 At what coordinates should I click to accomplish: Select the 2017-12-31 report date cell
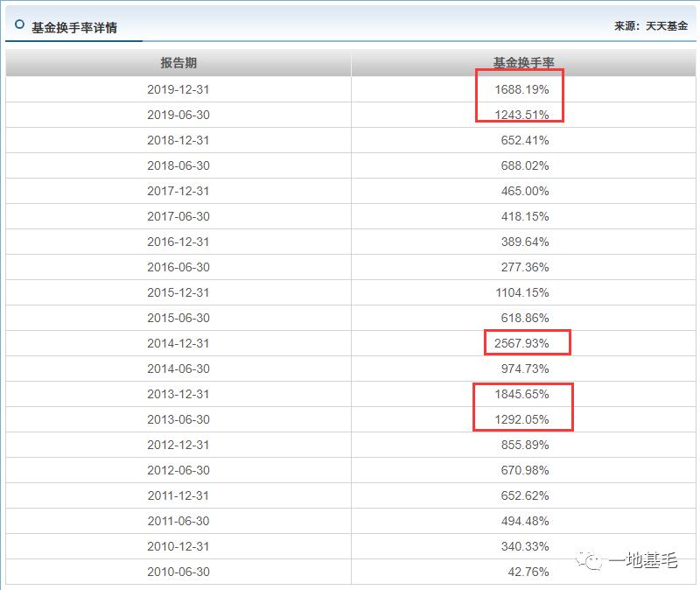[x=178, y=191]
